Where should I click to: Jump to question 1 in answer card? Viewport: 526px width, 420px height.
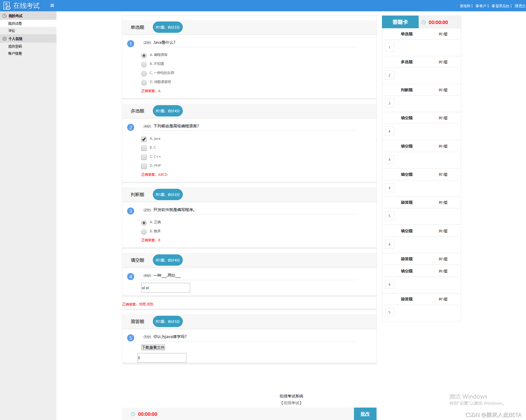coord(389,47)
